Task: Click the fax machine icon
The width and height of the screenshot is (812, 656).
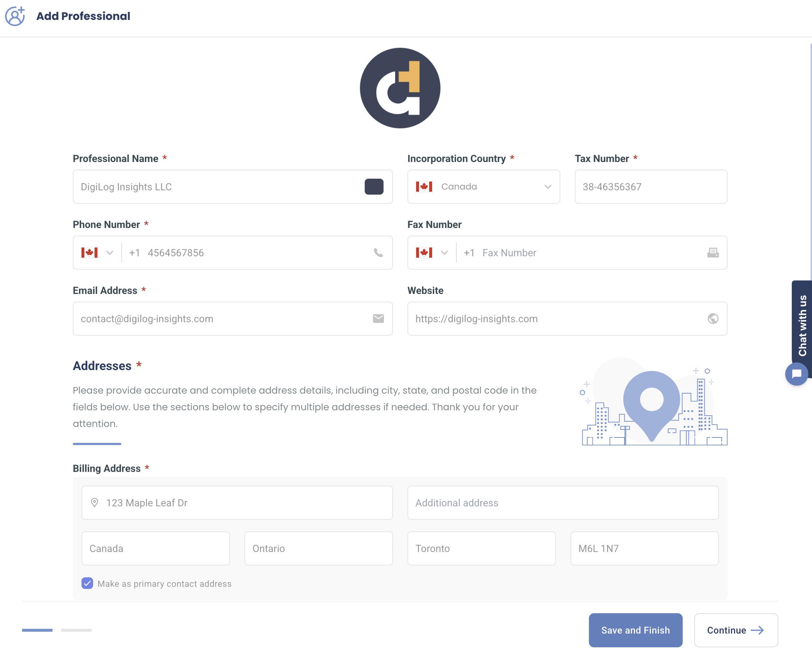Action: click(713, 253)
